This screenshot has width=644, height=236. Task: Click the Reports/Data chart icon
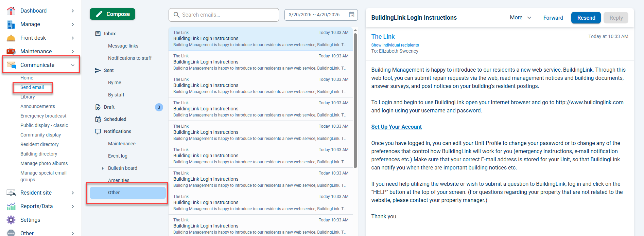11,206
